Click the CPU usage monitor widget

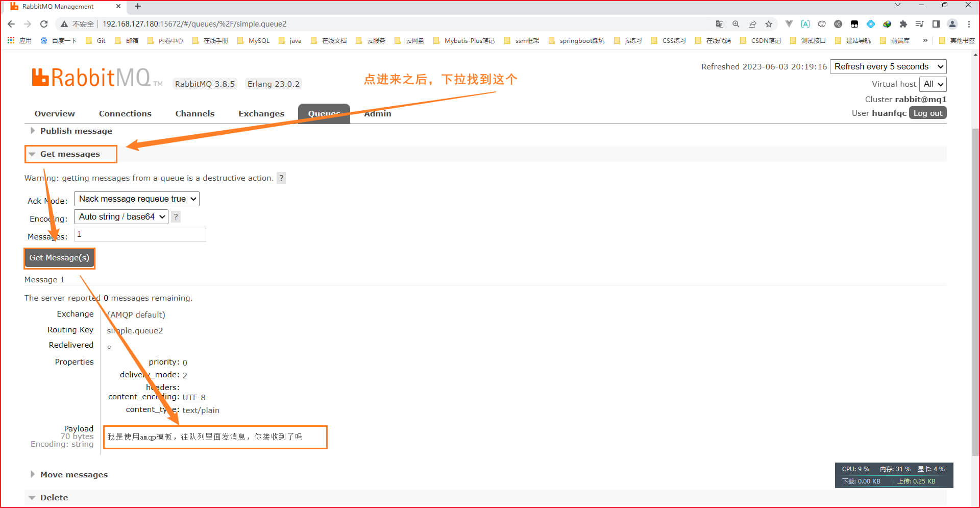894,475
